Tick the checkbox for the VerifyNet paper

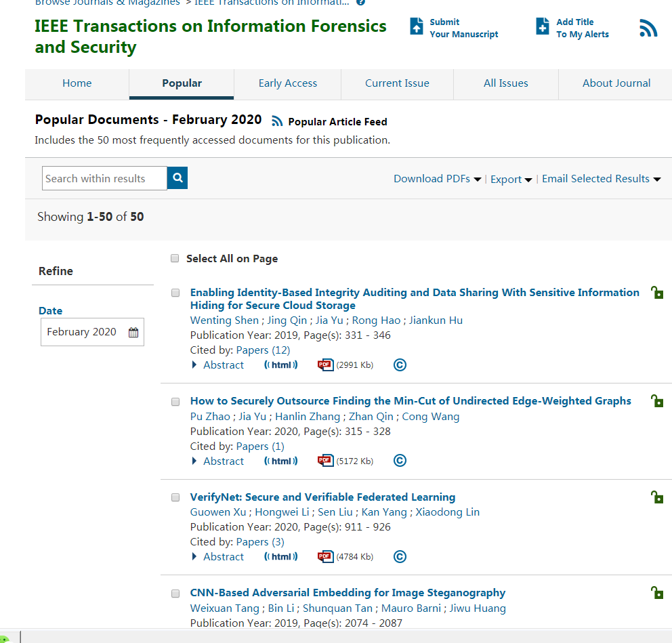tap(175, 497)
